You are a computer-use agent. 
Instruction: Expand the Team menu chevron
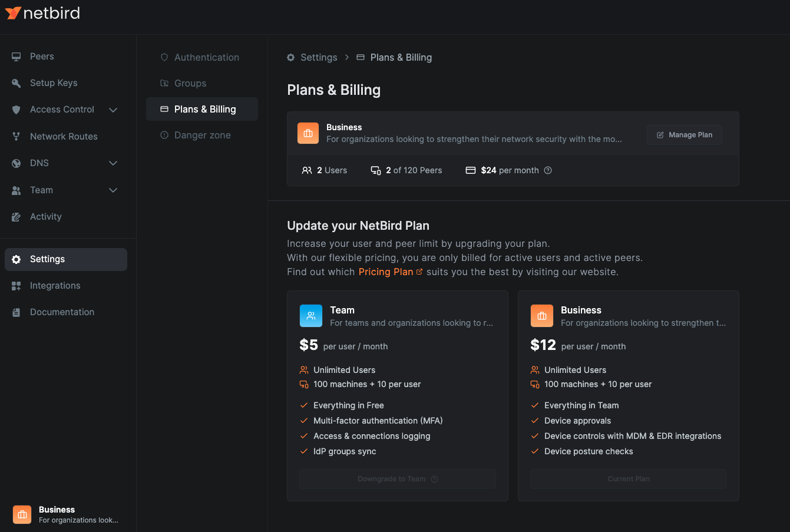[113, 190]
